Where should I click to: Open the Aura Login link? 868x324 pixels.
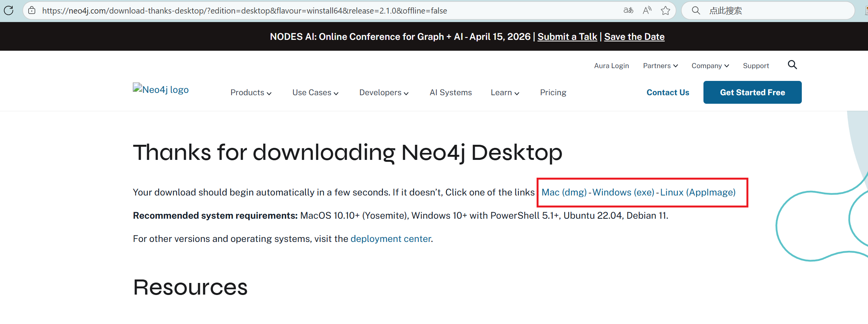pos(611,66)
